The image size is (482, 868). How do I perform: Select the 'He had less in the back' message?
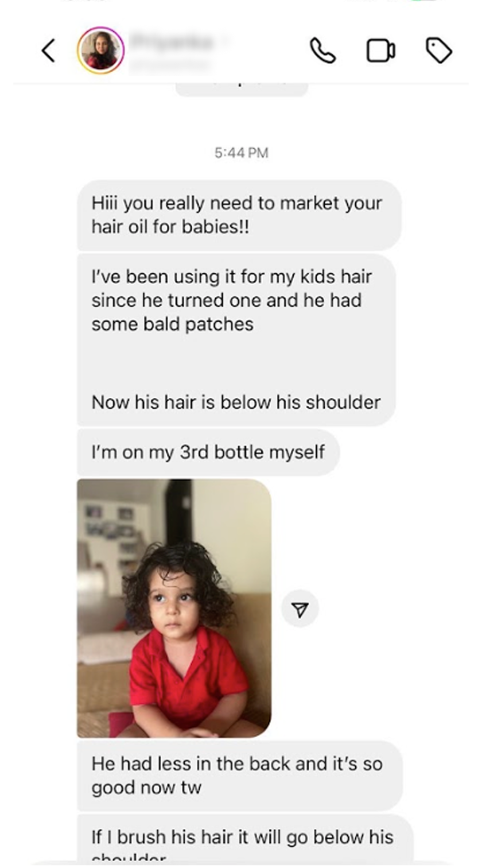tap(240, 775)
